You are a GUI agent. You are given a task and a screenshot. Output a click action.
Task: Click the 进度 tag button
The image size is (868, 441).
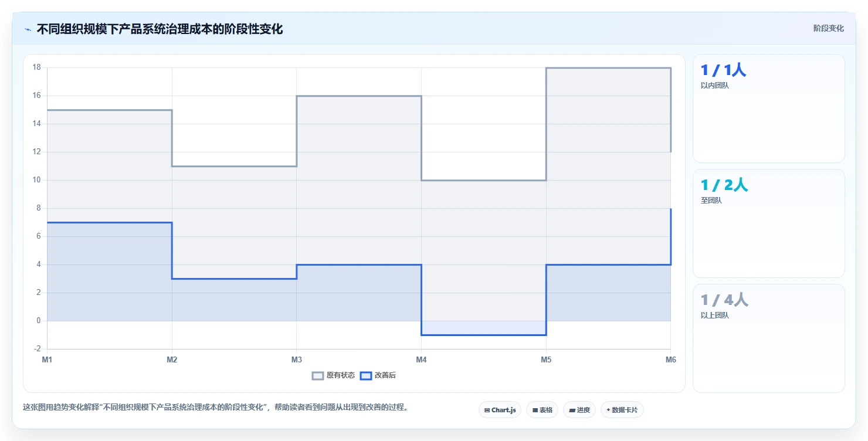[x=580, y=410]
